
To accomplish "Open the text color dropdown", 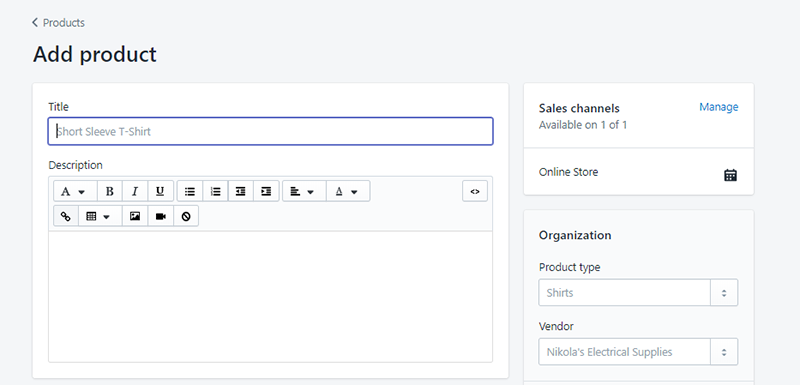I will point(348,191).
